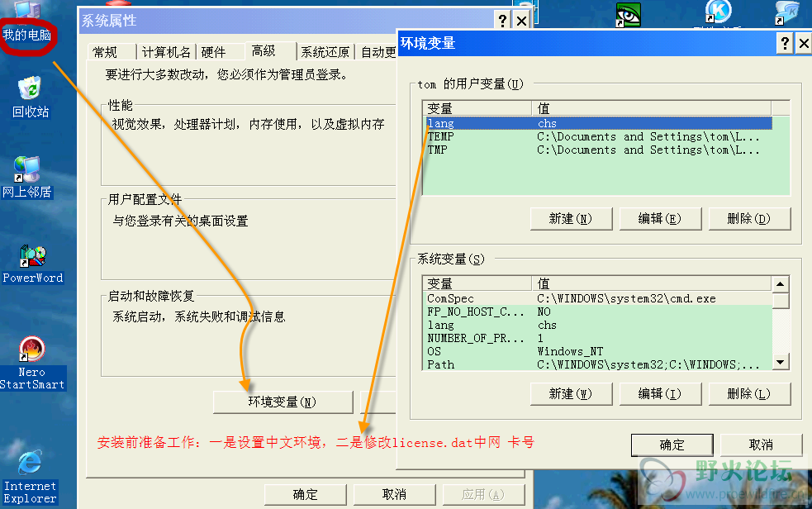The height and width of the screenshot is (509, 812).
Task: Click 变量 column header in user variables
Action: pos(477,109)
